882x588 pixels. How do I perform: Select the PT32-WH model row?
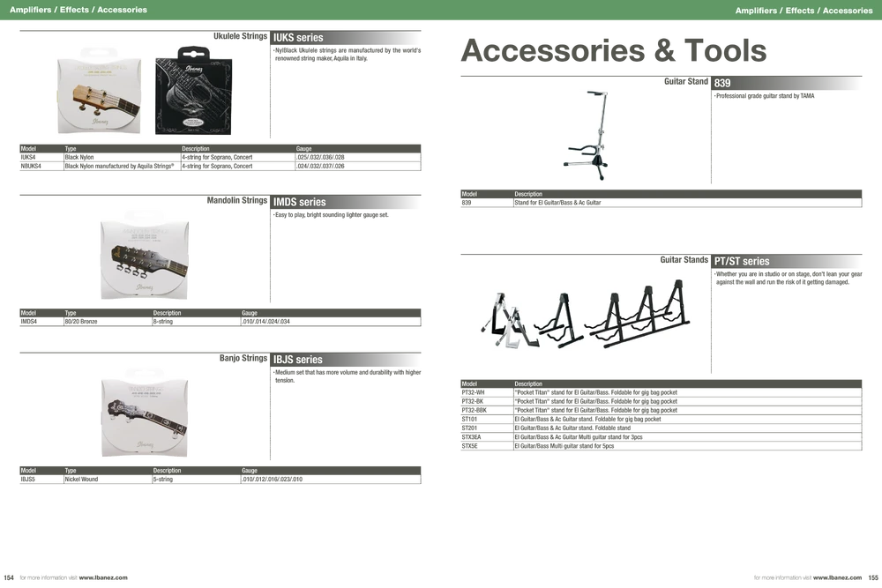[x=661, y=392]
